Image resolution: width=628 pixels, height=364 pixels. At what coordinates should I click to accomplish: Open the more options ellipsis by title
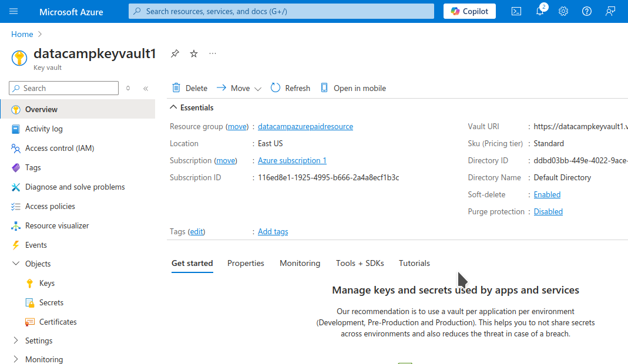point(213,53)
